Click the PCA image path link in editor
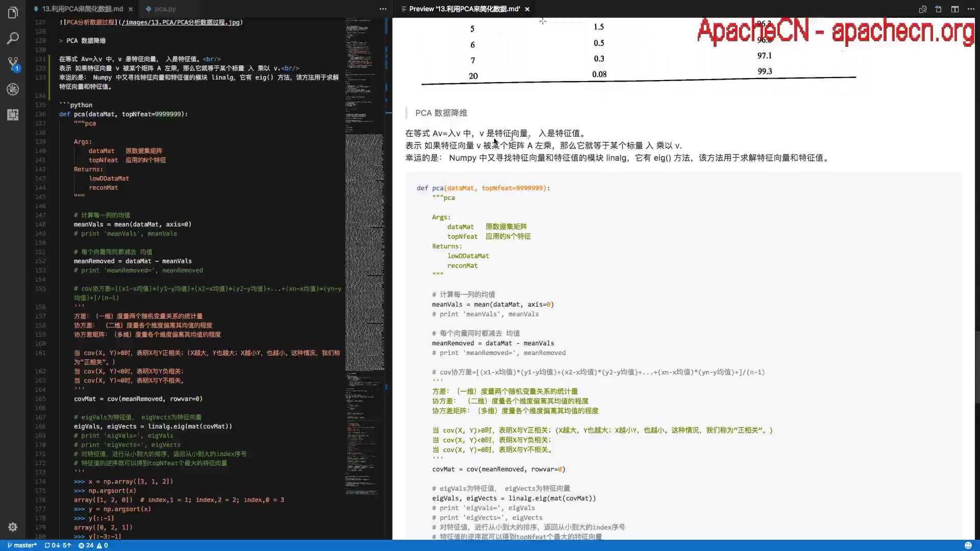 [x=180, y=22]
